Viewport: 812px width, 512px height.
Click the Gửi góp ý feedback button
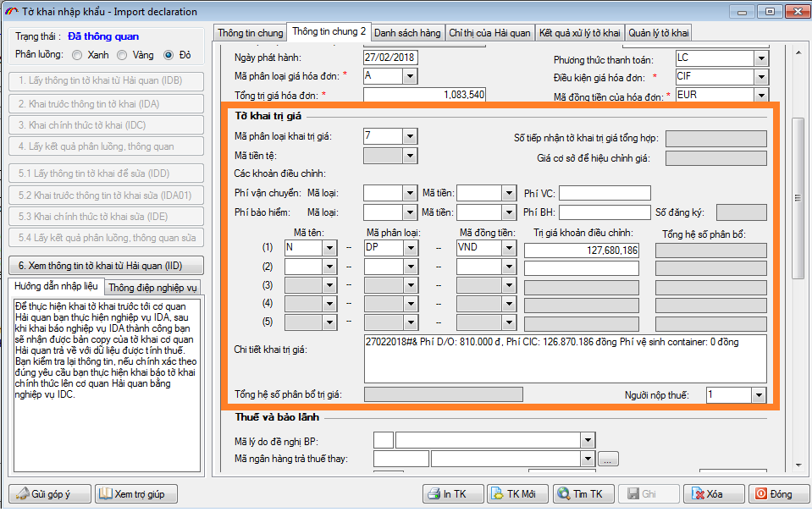pos(51,493)
